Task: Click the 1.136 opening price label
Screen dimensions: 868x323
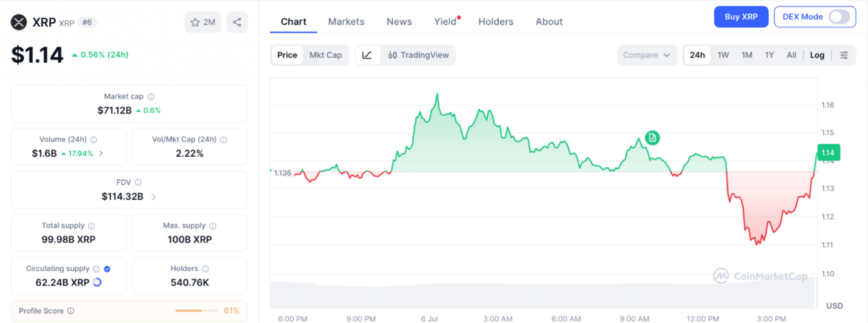Action: tap(282, 173)
